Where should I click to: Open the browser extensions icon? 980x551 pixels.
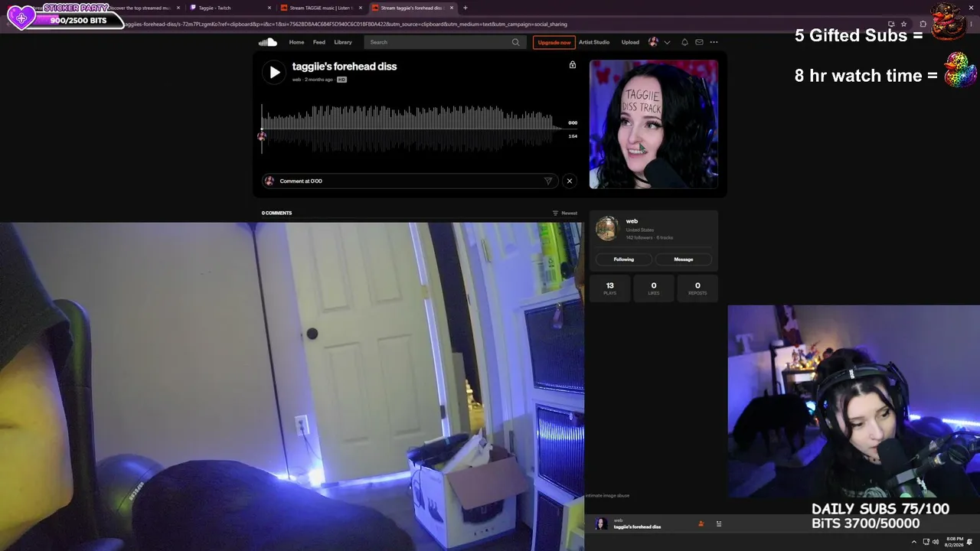click(923, 24)
